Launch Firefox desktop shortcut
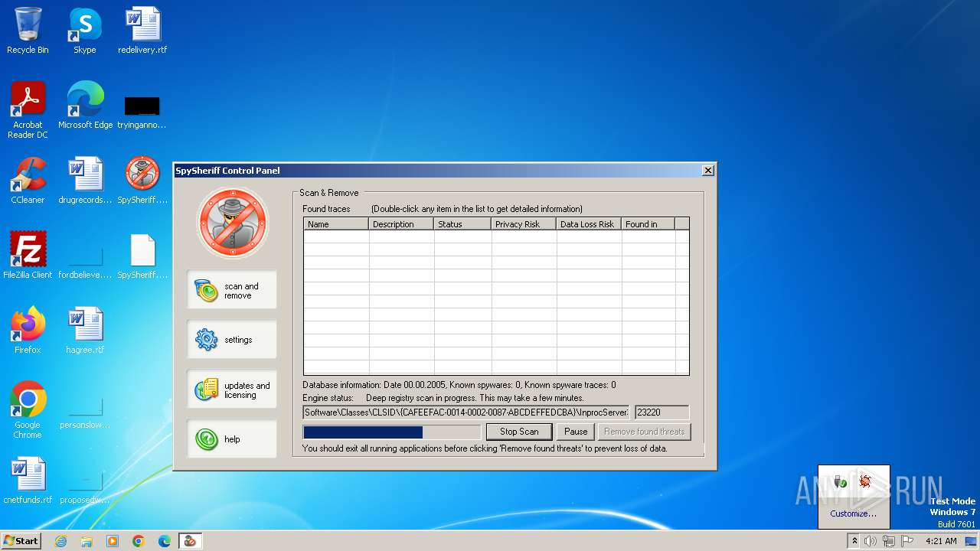Image resolution: width=980 pixels, height=551 pixels. point(28,331)
